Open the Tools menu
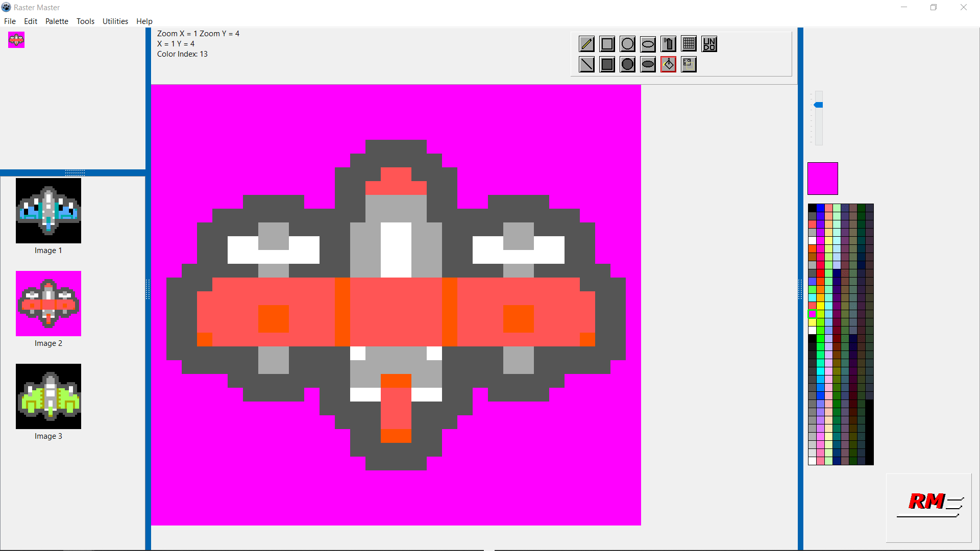Image resolution: width=980 pixels, height=551 pixels. pyautogui.click(x=85, y=21)
